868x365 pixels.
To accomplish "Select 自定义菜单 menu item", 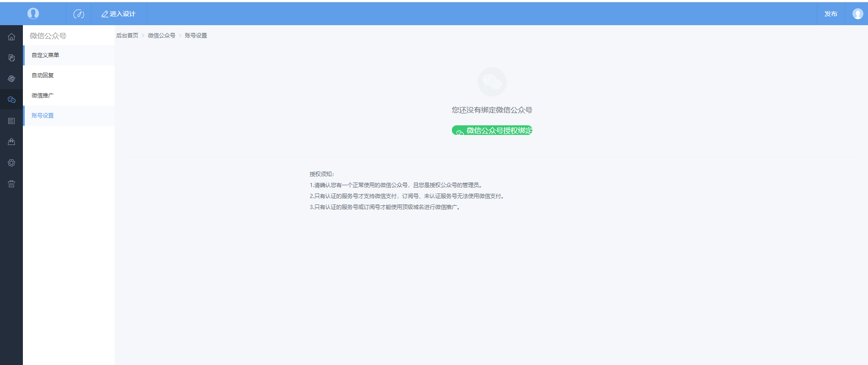I will (69, 55).
